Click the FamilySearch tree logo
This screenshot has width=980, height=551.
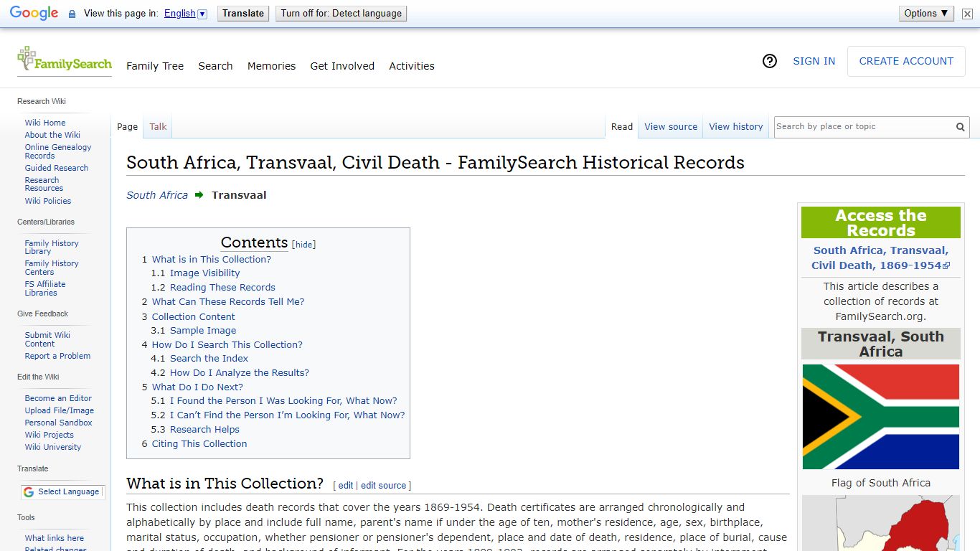[x=65, y=60]
